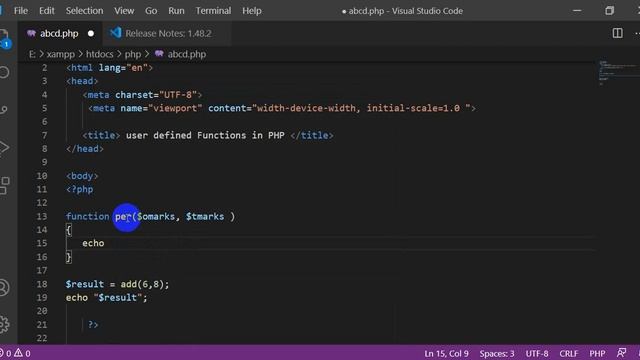Click the warnings triangle icon in status bar
Screen dimensions: 640x360
[x=18, y=353]
